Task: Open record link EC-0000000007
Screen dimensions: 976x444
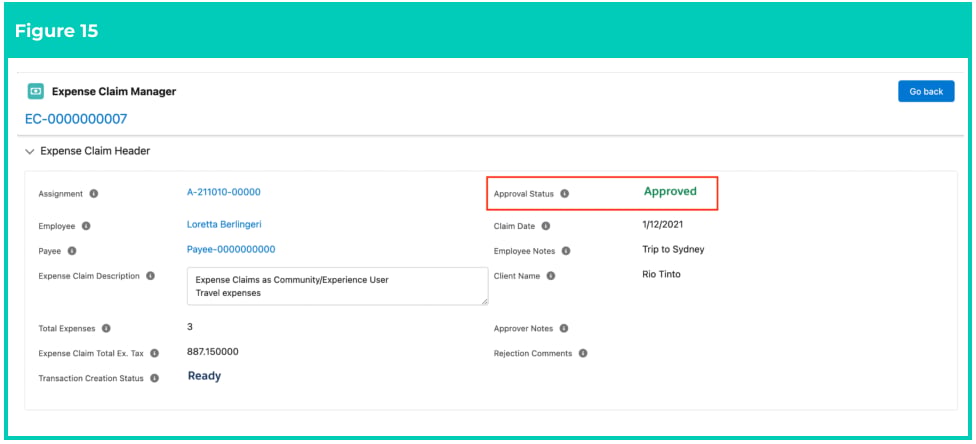Action: (76, 119)
